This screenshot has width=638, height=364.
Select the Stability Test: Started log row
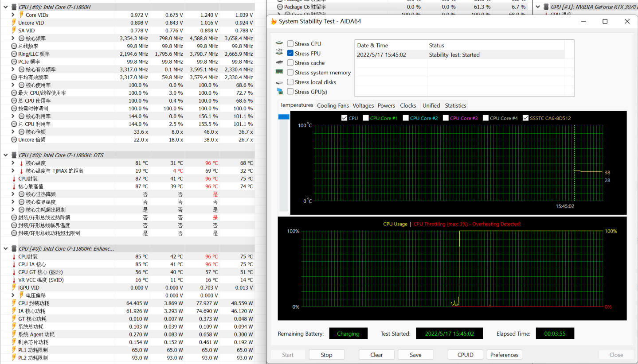(461, 55)
